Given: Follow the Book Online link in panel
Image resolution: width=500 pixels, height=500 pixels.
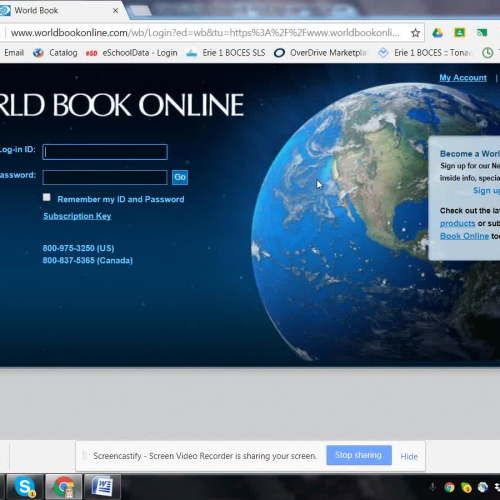Looking at the screenshot, I should (x=464, y=236).
